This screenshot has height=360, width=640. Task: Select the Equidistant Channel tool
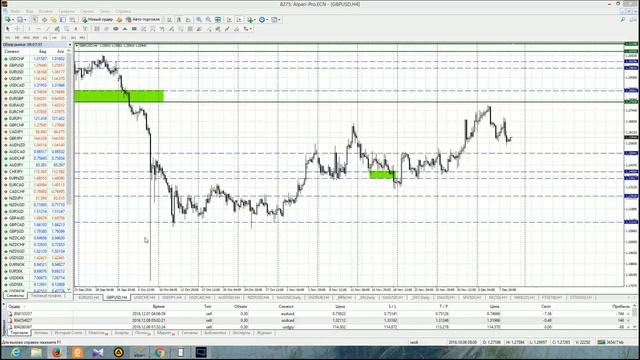coord(57,29)
